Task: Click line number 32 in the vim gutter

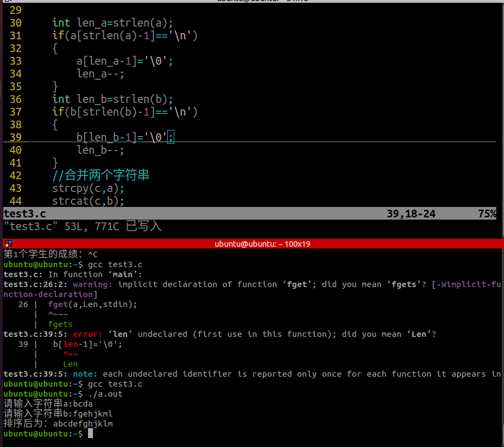Action: point(15,49)
